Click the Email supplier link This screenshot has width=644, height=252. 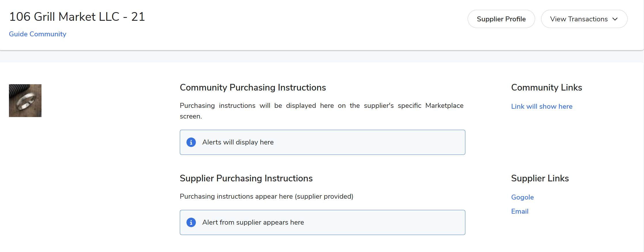(520, 211)
